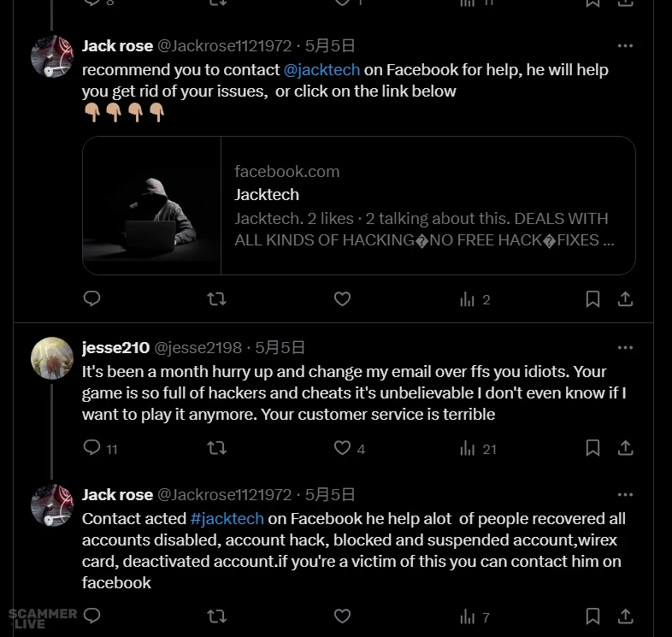Open jesse210 profile name link
The image size is (672, 637).
[115, 348]
